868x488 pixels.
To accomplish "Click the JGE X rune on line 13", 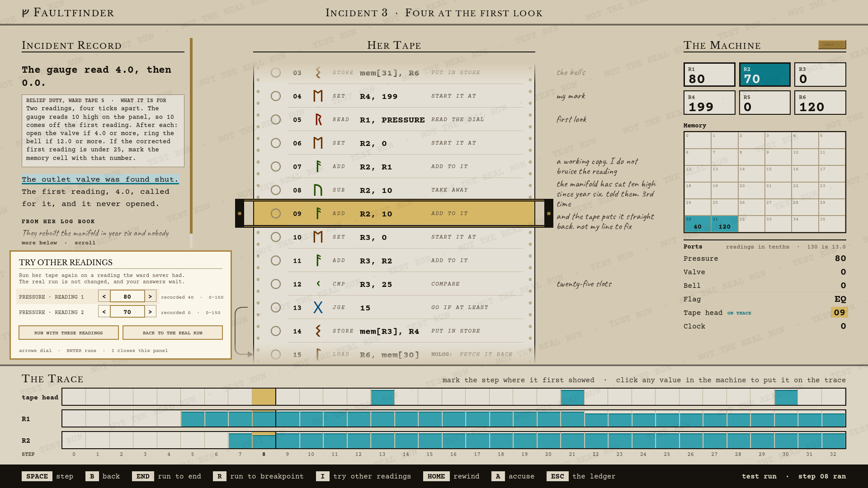I will [318, 307].
